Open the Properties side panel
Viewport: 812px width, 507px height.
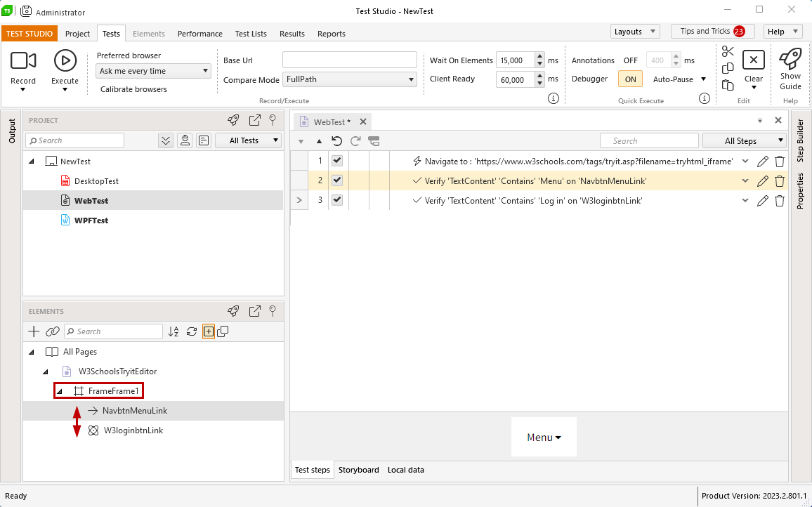pyautogui.click(x=801, y=190)
